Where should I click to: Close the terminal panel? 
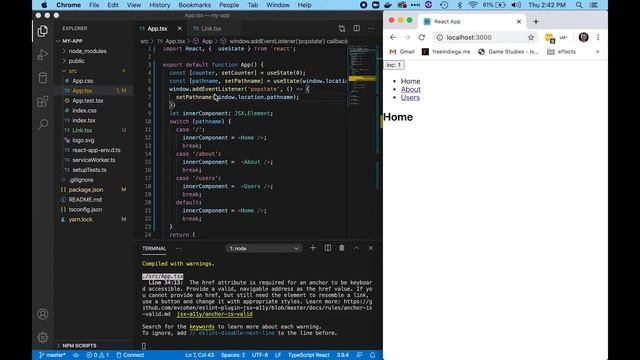371,248
